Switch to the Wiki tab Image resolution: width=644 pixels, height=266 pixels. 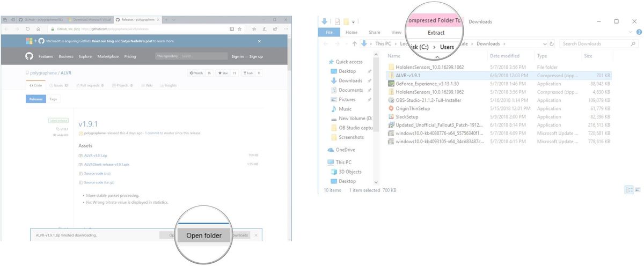click(148, 85)
